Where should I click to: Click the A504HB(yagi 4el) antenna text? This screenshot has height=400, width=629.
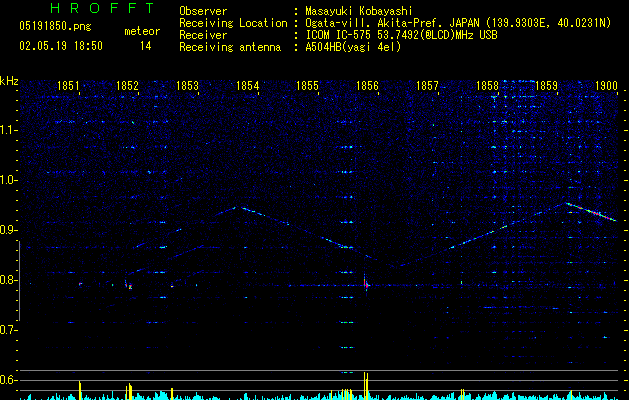coord(353,47)
